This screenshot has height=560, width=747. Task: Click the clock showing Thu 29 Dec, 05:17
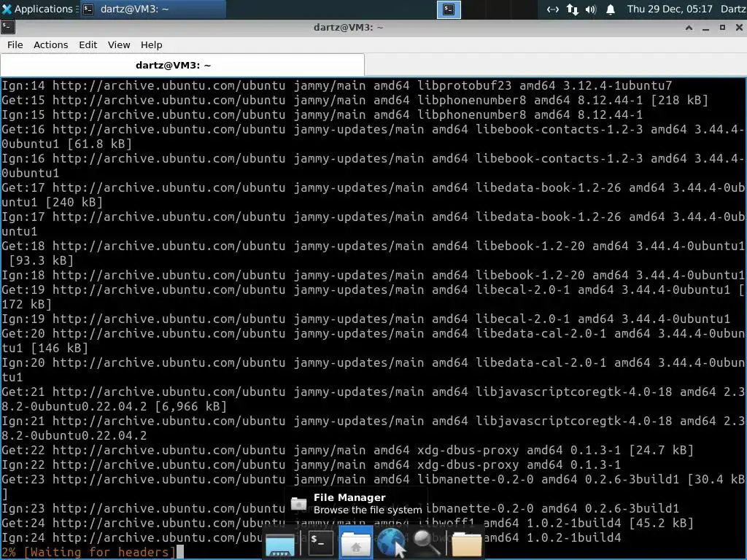[670, 9]
